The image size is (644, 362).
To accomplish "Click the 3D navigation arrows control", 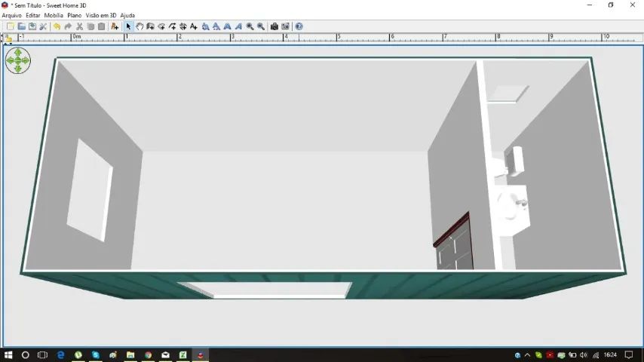I will tap(18, 60).
